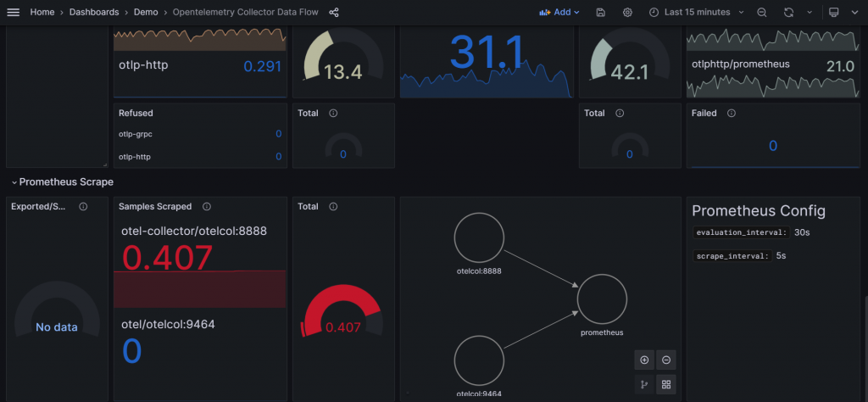Viewport: 868px width, 402px height.
Task: Switch node graph to grid layout
Action: point(666,384)
